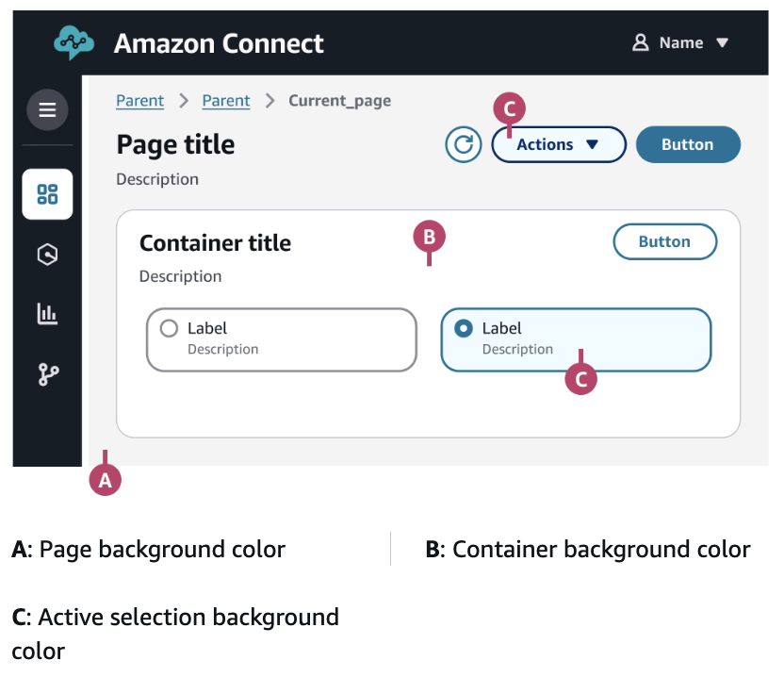784x677 pixels.
Task: Click the user profile icon beside Name
Action: click(x=641, y=42)
